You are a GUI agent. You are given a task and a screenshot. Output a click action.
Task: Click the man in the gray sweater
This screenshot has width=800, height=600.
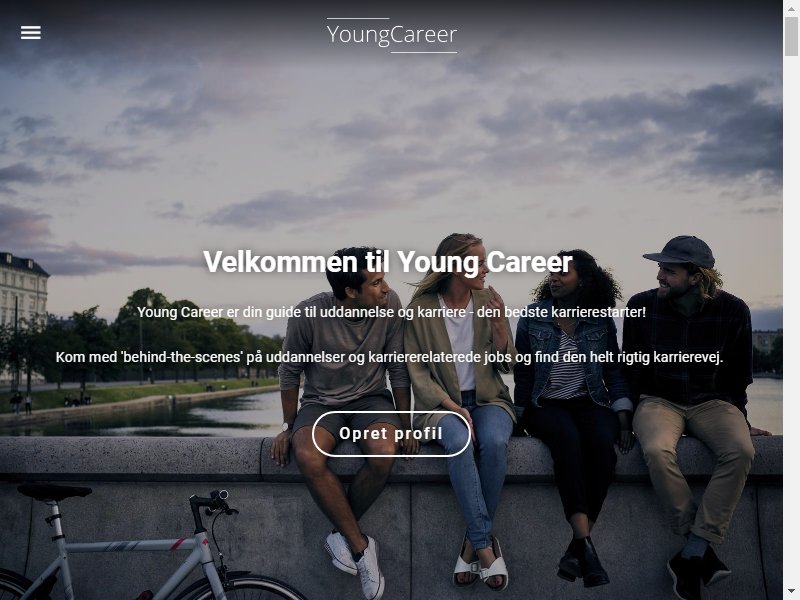click(x=344, y=398)
